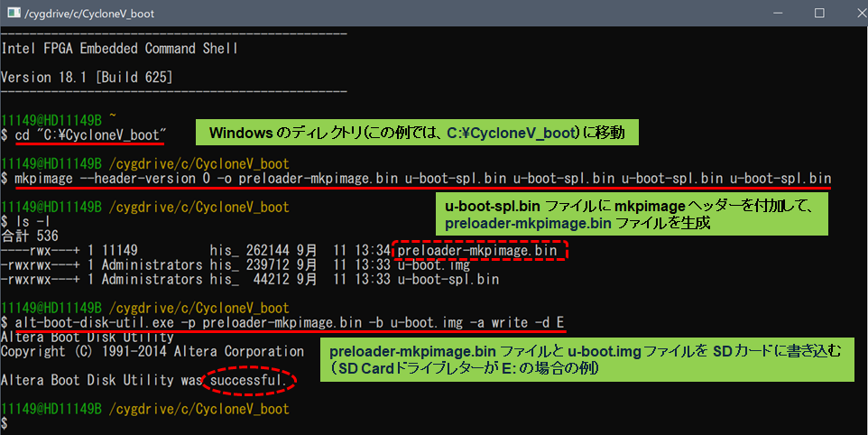868x435 pixels.
Task: Click the terminal window icon in title bar
Action: click(14, 13)
